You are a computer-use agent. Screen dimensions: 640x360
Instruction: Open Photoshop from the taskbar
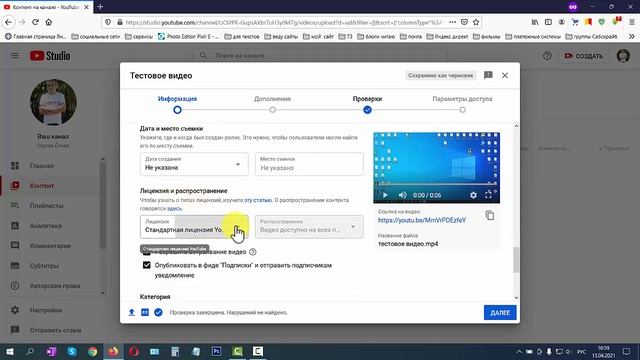[x=216, y=351]
